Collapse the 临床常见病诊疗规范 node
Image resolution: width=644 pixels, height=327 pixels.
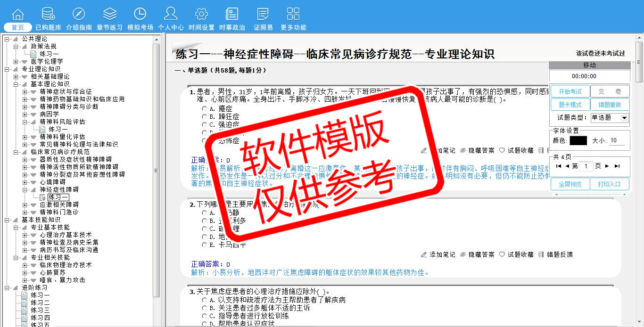click(16, 152)
